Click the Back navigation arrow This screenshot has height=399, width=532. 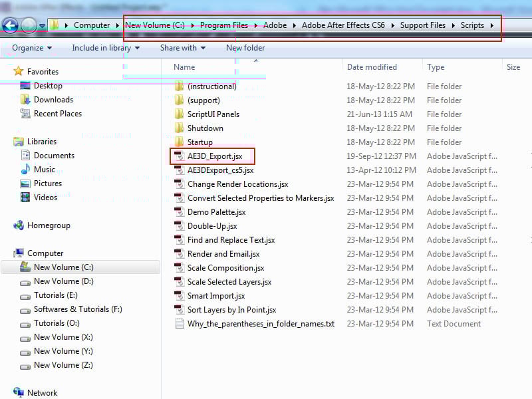point(10,25)
